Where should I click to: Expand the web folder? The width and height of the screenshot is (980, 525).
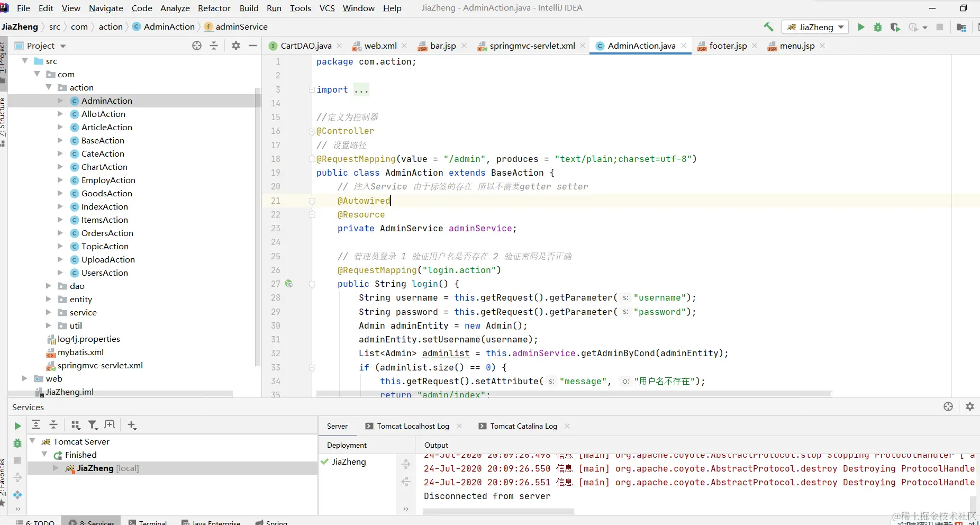[25, 378]
